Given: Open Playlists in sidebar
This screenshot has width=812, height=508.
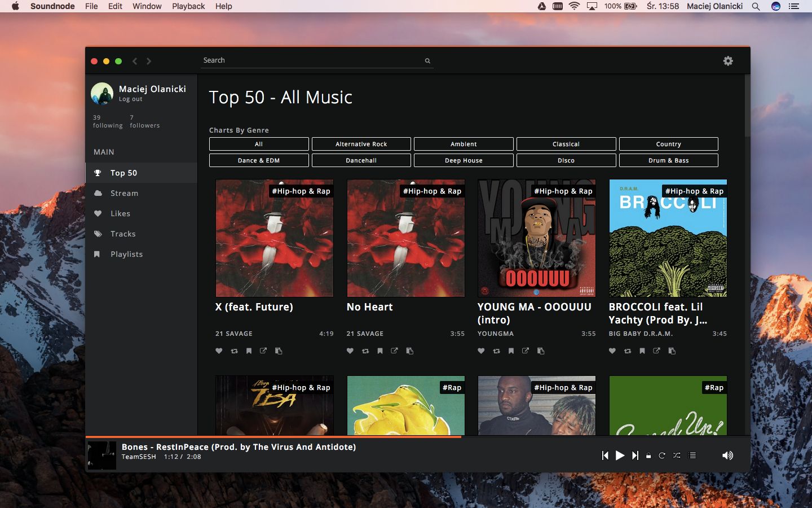Looking at the screenshot, I should [142, 254].
